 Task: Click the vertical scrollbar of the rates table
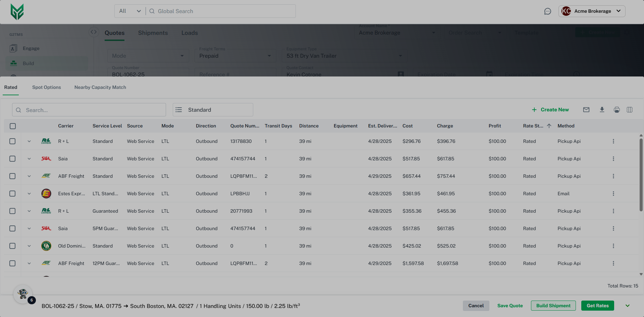tap(641, 174)
